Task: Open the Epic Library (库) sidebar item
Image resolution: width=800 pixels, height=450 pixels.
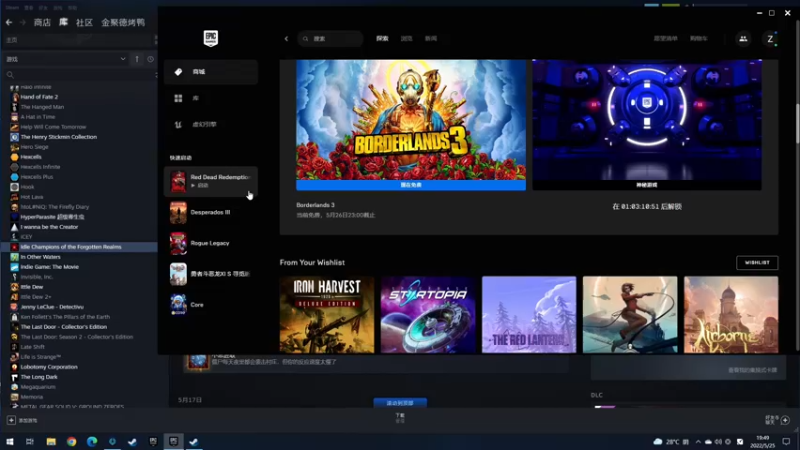Action: tap(211, 98)
